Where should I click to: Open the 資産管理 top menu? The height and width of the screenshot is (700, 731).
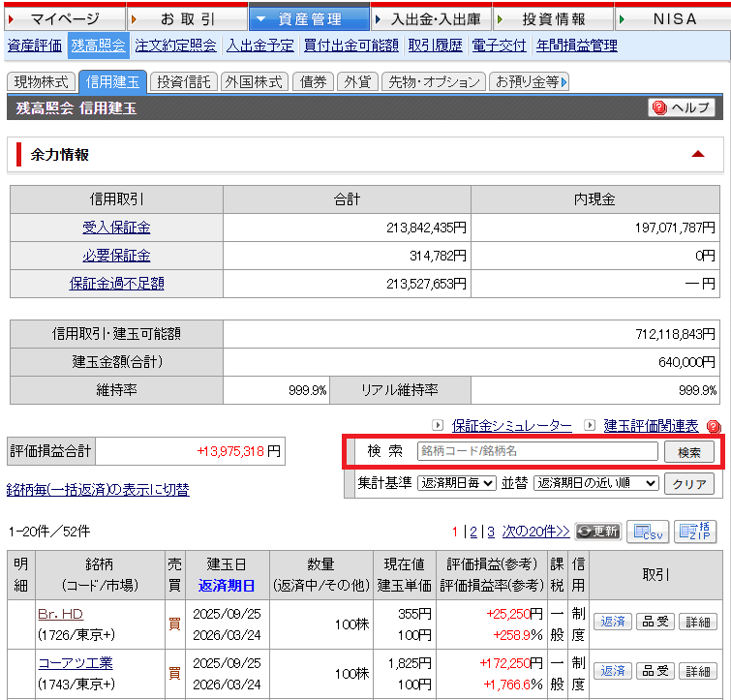pos(309,18)
